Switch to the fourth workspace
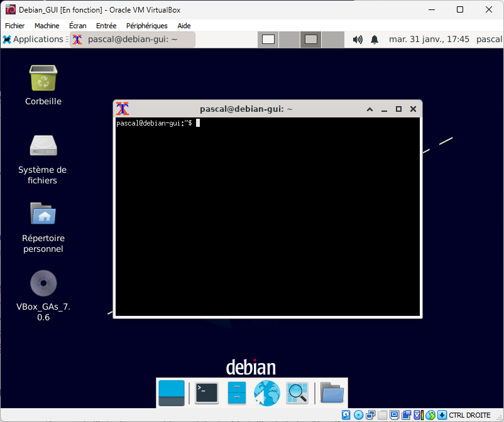The width and height of the screenshot is (504, 422). (333, 40)
